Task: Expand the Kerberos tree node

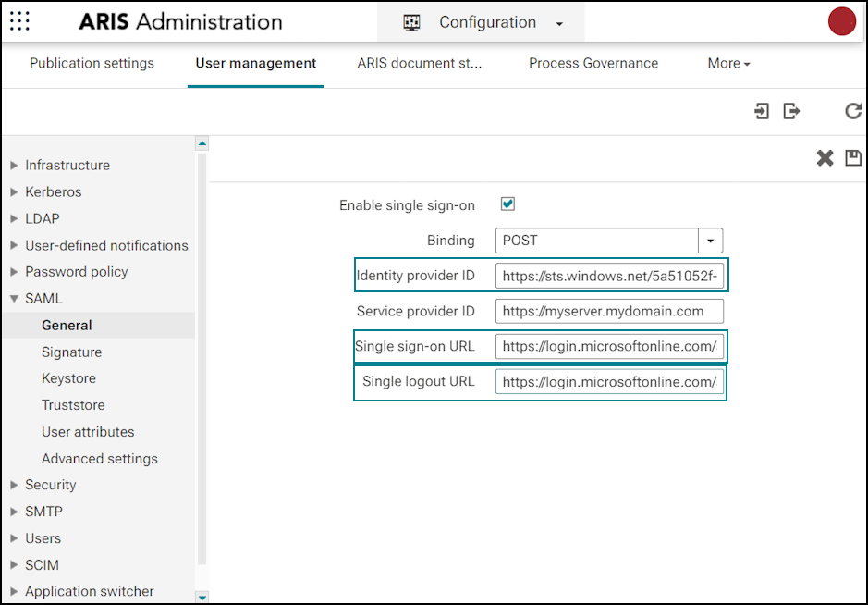Action: [15, 191]
